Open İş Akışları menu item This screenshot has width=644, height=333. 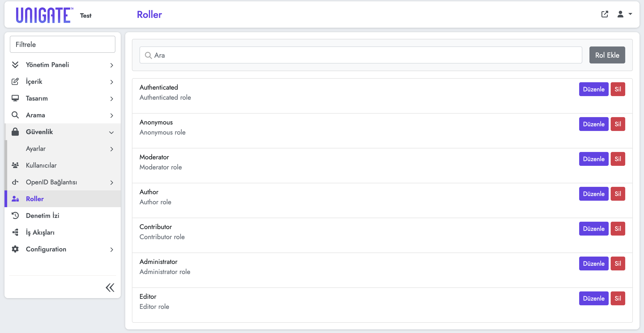coord(63,232)
